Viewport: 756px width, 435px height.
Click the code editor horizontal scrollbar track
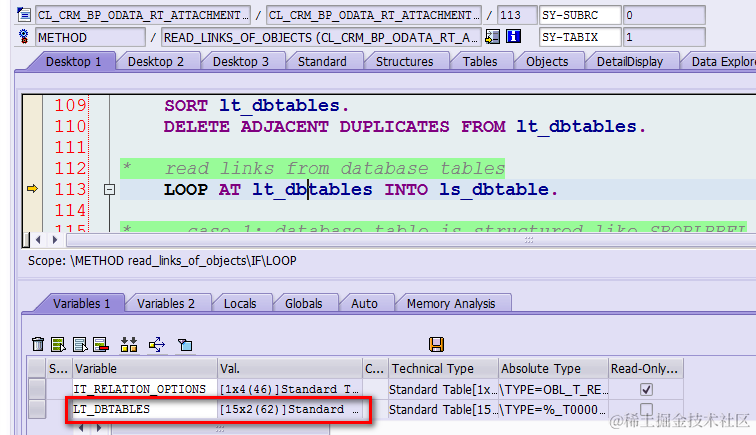click(x=411, y=240)
